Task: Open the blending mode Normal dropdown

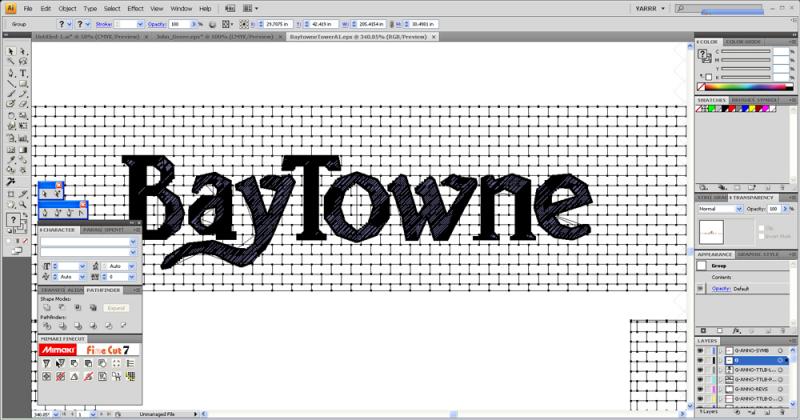Action: (720, 209)
